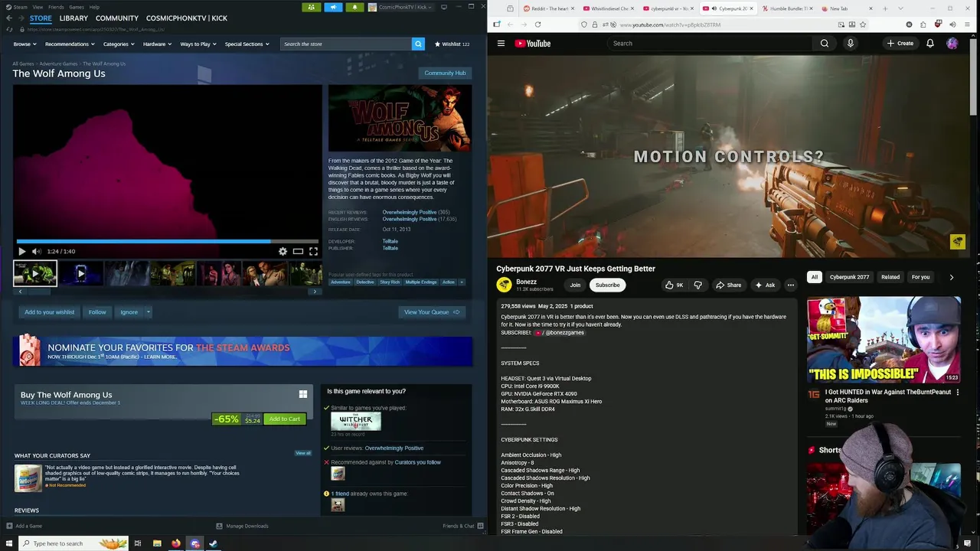The height and width of the screenshot is (551, 980).
Task: Open the Community Hub button
Action: click(445, 73)
